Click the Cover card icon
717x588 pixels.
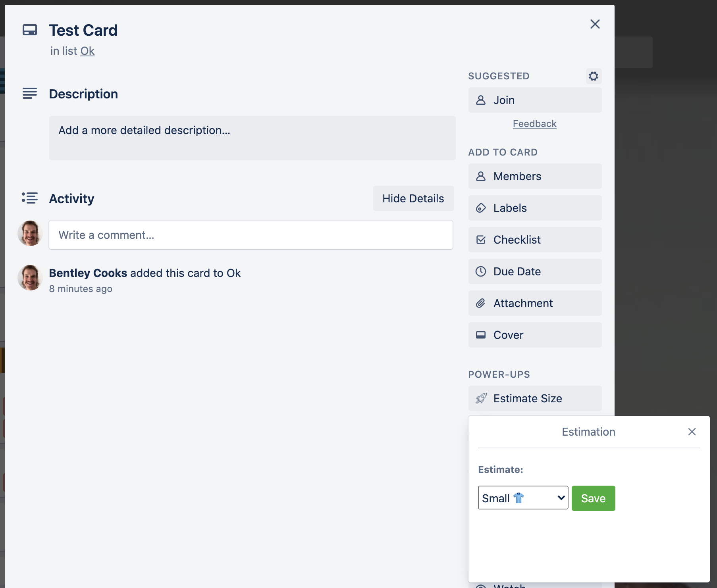point(481,335)
